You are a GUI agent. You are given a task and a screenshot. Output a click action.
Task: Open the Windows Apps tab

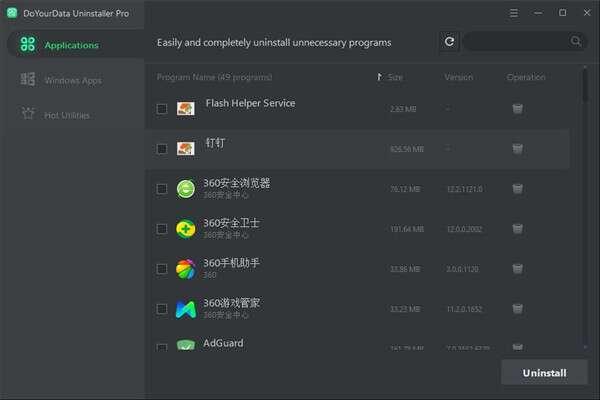[x=73, y=80]
